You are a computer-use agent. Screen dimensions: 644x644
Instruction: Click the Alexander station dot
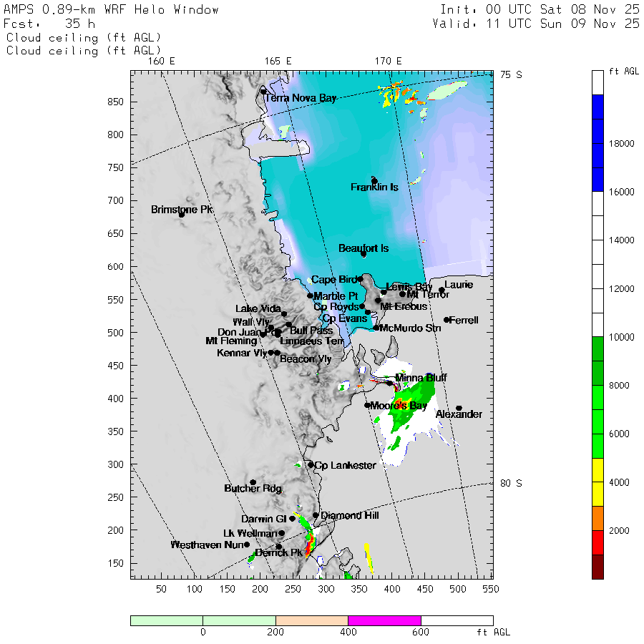coord(459,409)
